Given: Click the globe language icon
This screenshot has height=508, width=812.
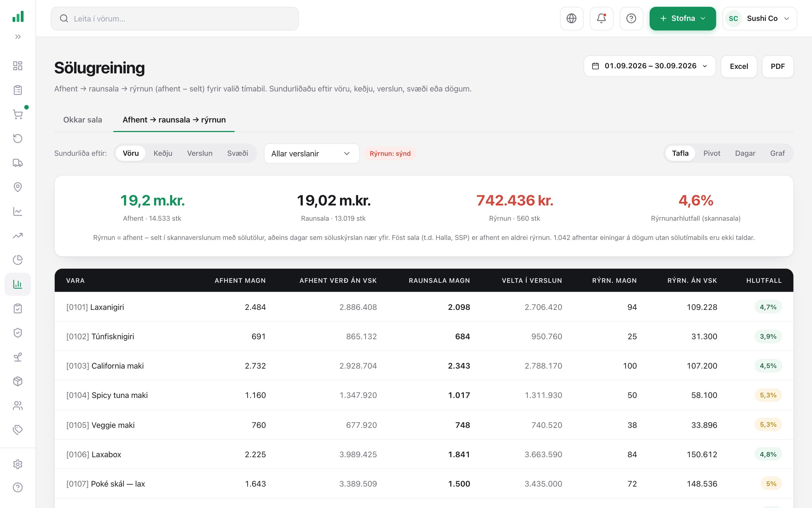Looking at the screenshot, I should (x=572, y=18).
